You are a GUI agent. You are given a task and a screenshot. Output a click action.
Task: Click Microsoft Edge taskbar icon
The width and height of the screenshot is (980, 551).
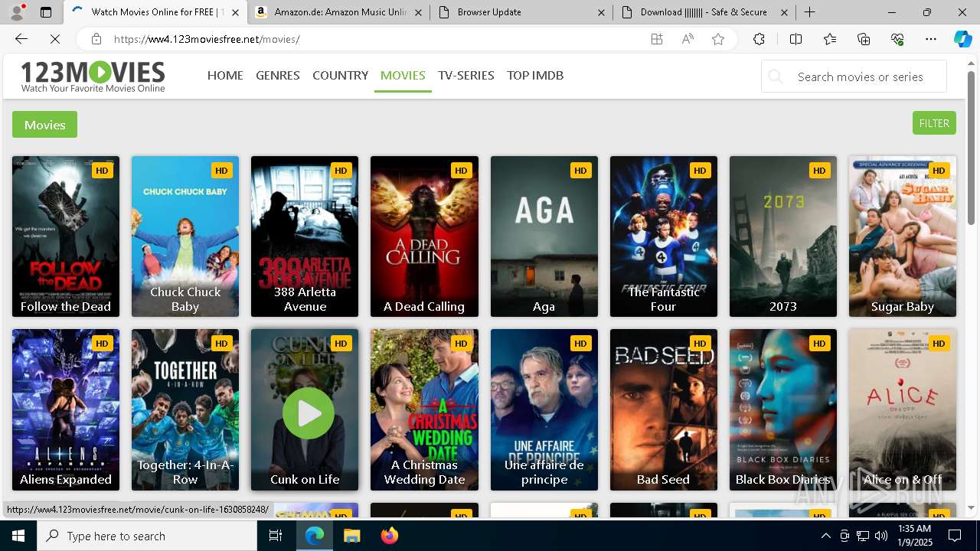315,536
